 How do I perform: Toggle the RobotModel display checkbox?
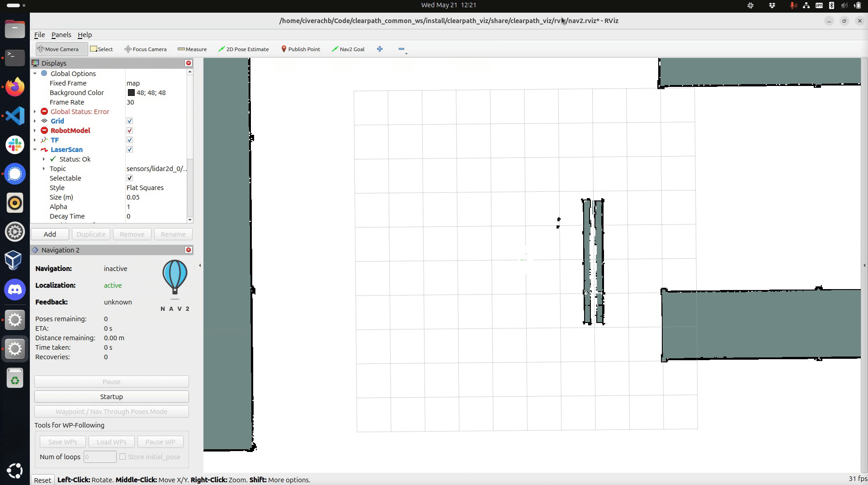[130, 131]
